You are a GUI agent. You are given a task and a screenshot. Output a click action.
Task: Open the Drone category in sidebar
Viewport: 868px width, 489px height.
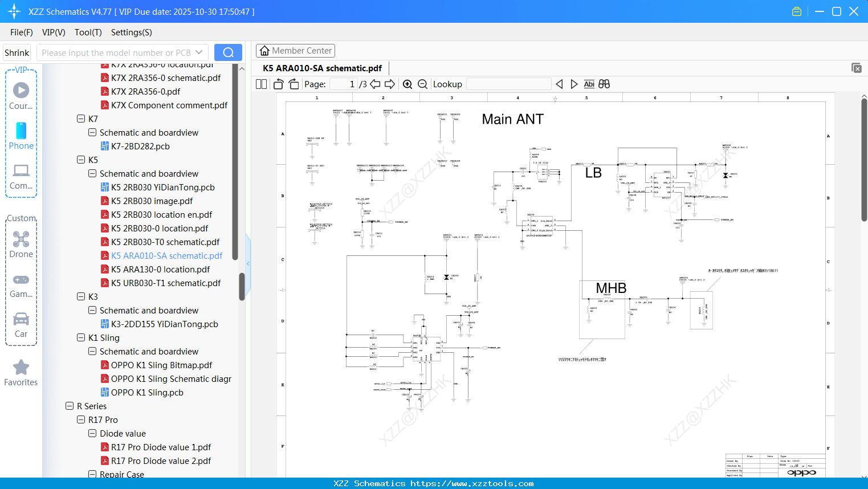pos(21,244)
